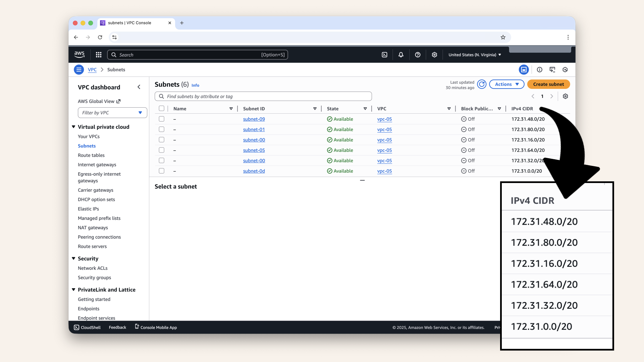Collapse the Virtual private cloud section

point(73,127)
